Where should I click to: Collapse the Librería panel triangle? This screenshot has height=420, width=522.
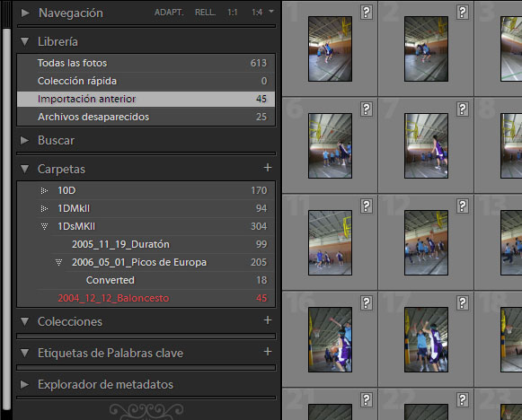pyautogui.click(x=24, y=42)
